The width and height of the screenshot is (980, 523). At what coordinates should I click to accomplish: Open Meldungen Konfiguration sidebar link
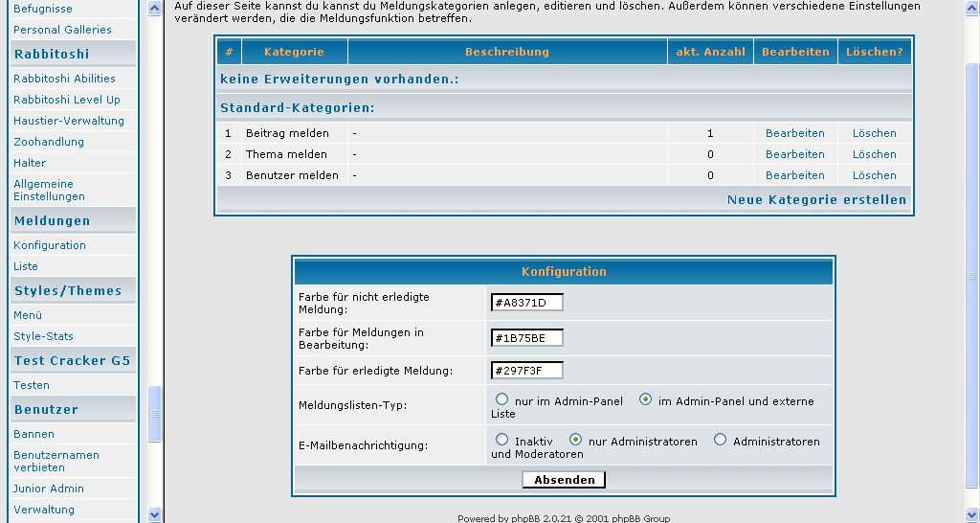[x=50, y=245]
